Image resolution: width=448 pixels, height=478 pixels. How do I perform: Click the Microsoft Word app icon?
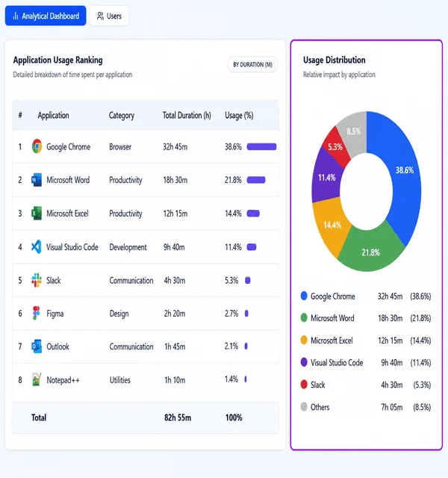tap(37, 180)
